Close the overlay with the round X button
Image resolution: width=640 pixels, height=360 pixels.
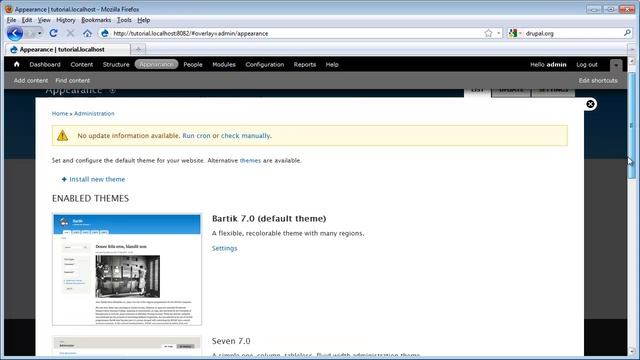coord(590,104)
